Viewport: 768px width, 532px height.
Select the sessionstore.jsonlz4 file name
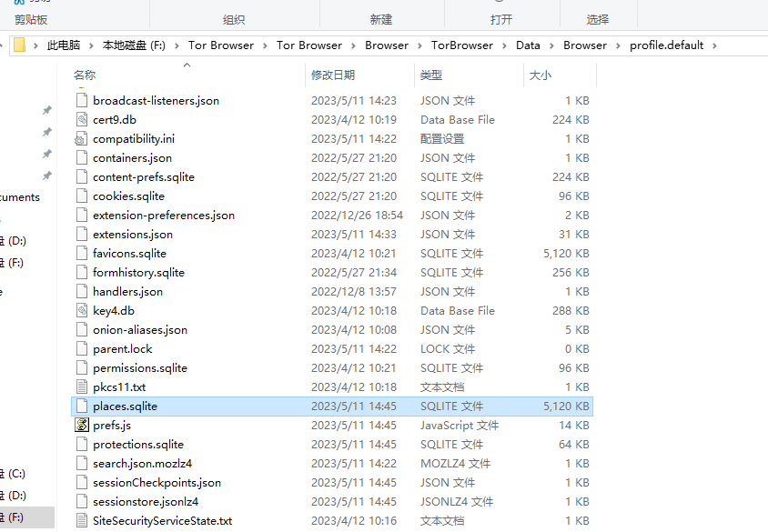[x=146, y=502]
